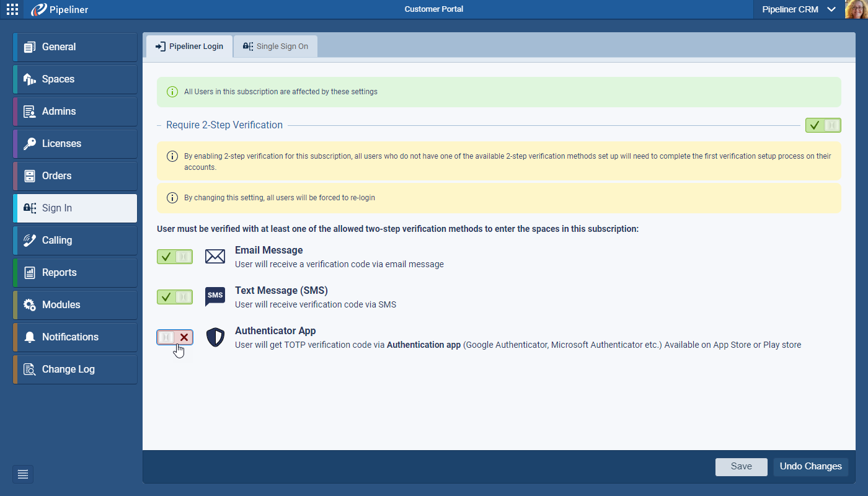The width and height of the screenshot is (868, 496).
Task: Open Modules from the sidebar
Action: coord(75,305)
